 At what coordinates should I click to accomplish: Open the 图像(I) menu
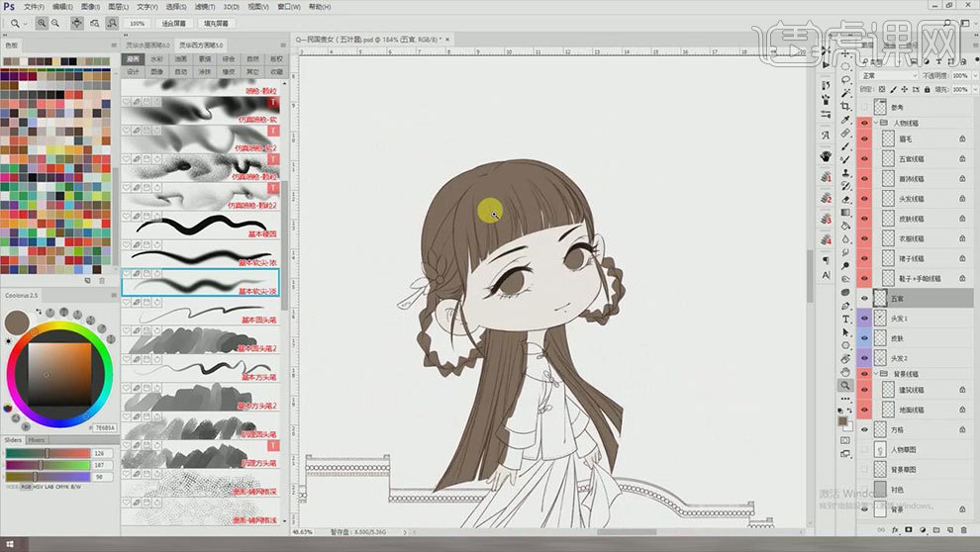click(x=90, y=7)
